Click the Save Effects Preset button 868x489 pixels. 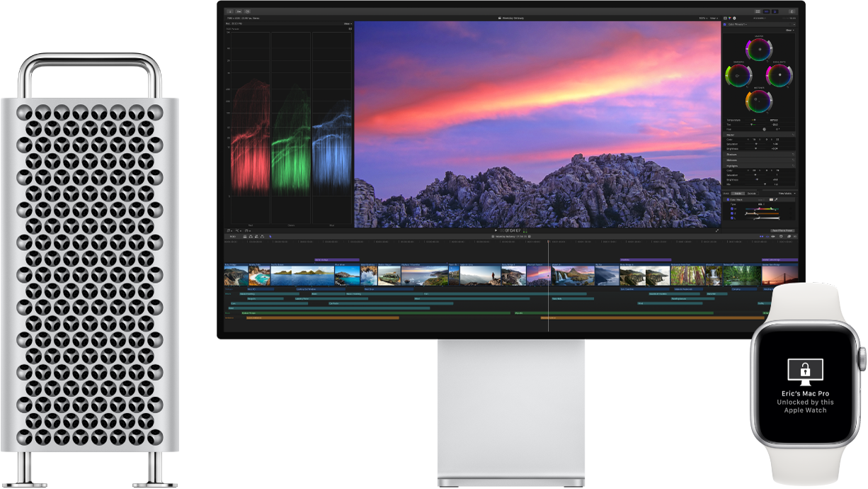[x=782, y=230]
